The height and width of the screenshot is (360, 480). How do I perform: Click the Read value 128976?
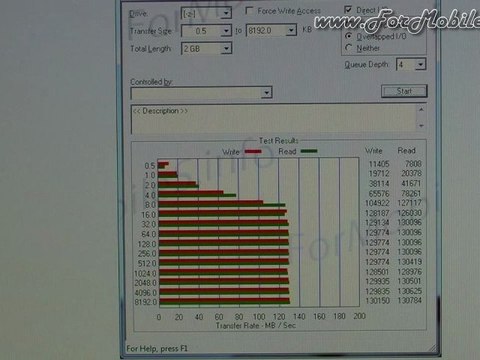(x=410, y=272)
